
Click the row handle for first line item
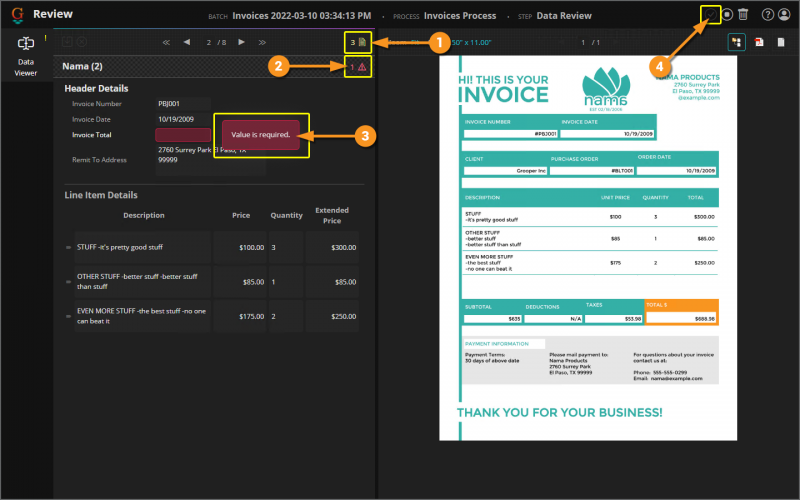pos(68,247)
